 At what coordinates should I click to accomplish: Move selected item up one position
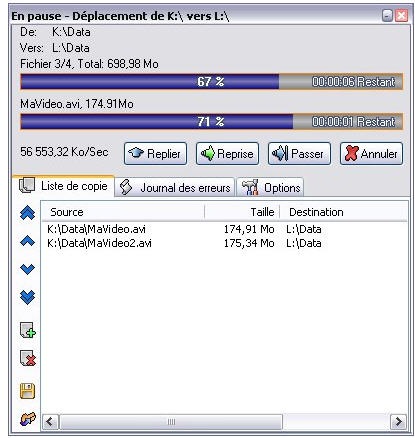click(x=27, y=241)
